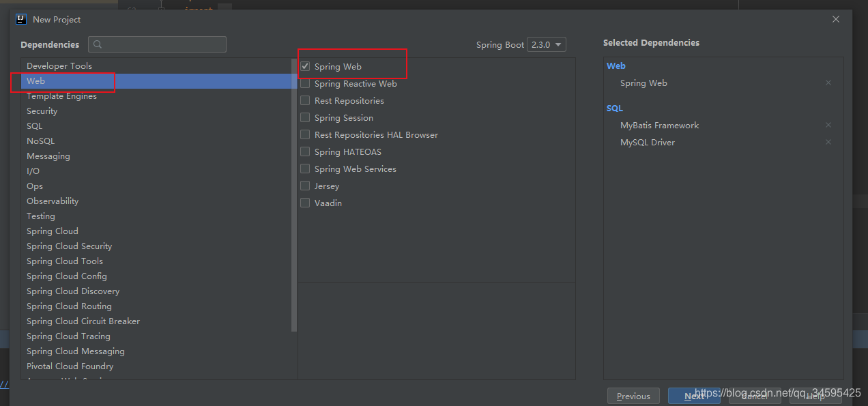Image resolution: width=868 pixels, height=406 pixels.
Task: Select the Security category
Action: [156, 111]
